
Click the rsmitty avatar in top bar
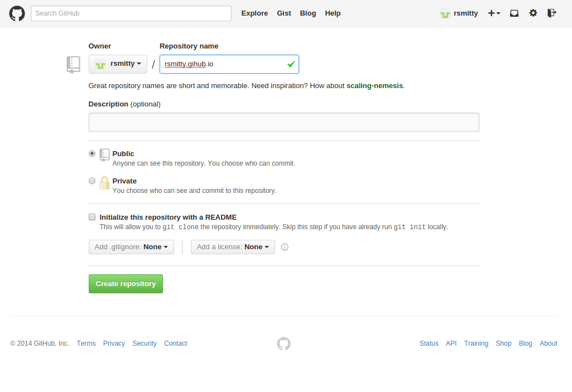pyautogui.click(x=445, y=13)
